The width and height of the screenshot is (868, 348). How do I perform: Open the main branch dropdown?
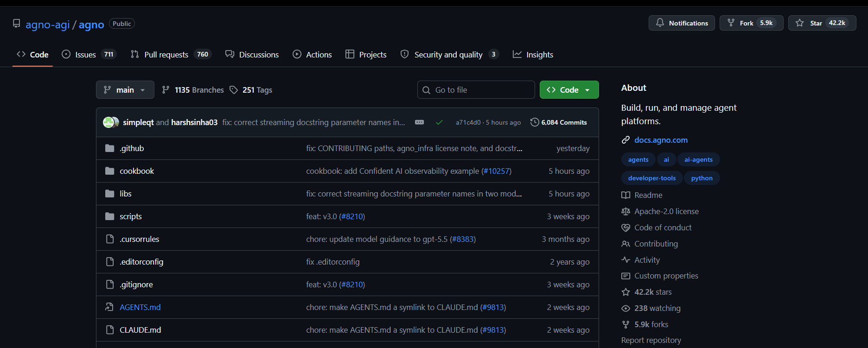(x=125, y=90)
